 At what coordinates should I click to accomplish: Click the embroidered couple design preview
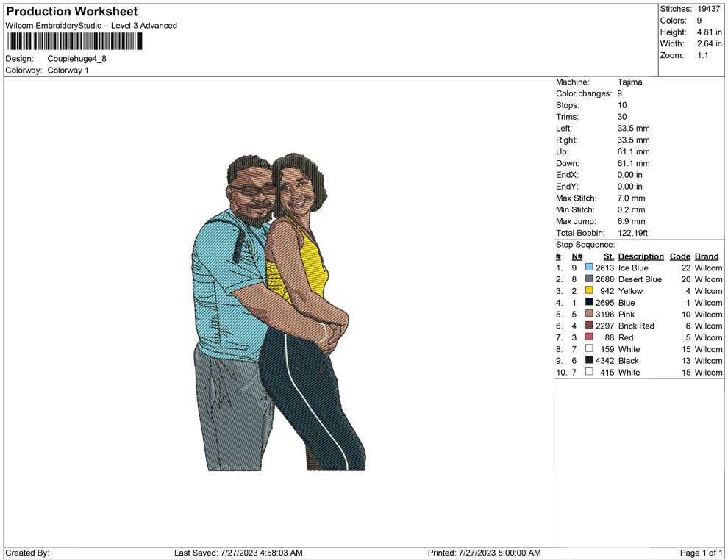[279, 312]
